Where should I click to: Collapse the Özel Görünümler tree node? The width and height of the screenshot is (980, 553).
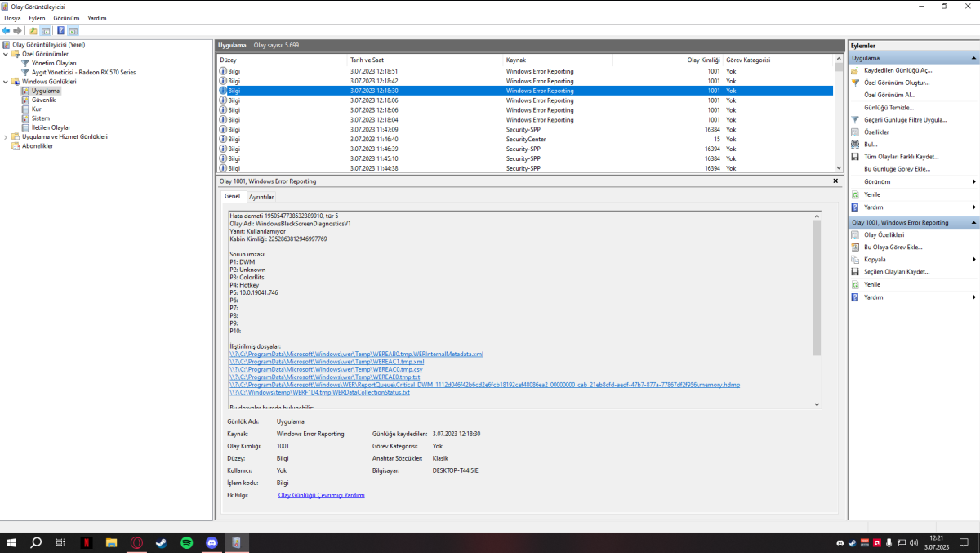[x=6, y=54]
